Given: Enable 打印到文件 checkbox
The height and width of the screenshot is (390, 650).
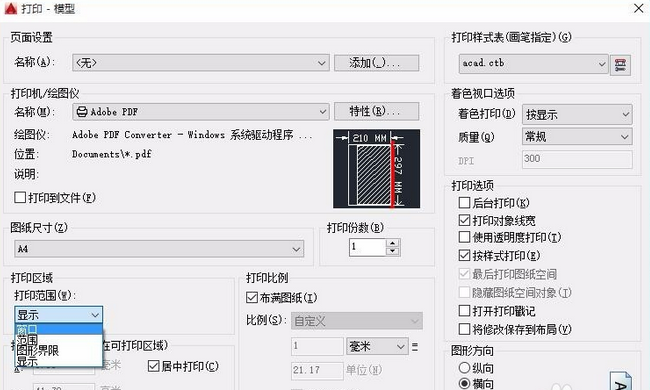Looking at the screenshot, I should click(20, 197).
